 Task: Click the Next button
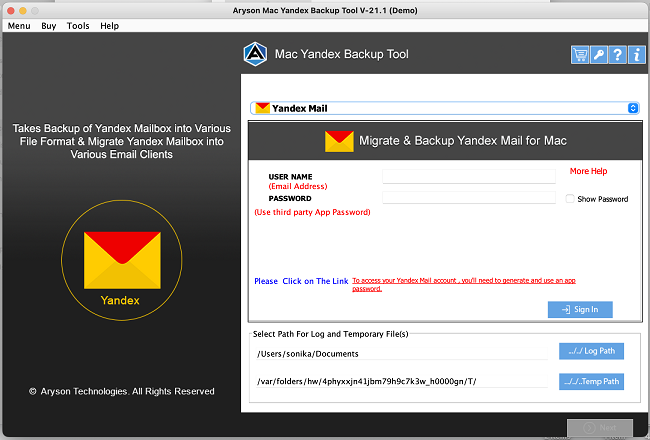click(x=600, y=428)
